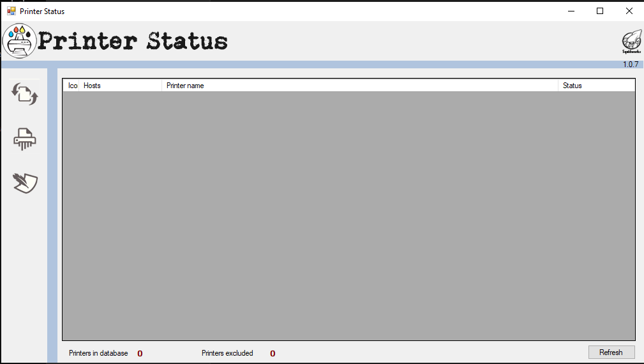Click the printer ink logo in header

(x=20, y=41)
